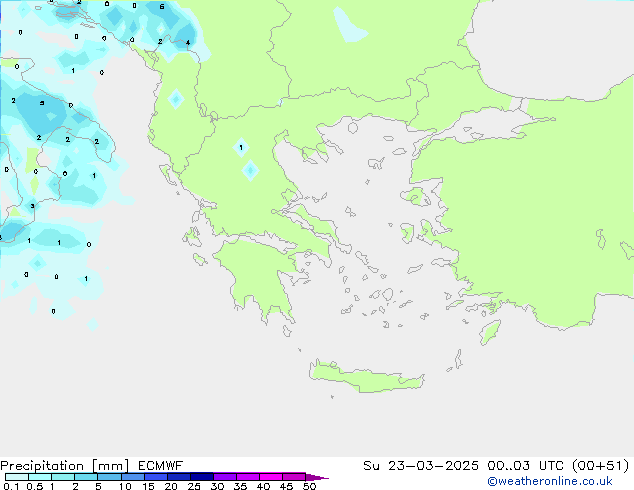634x490 pixels.
Task: Click the Peloponnese peninsula on the map
Action: click(x=259, y=275)
